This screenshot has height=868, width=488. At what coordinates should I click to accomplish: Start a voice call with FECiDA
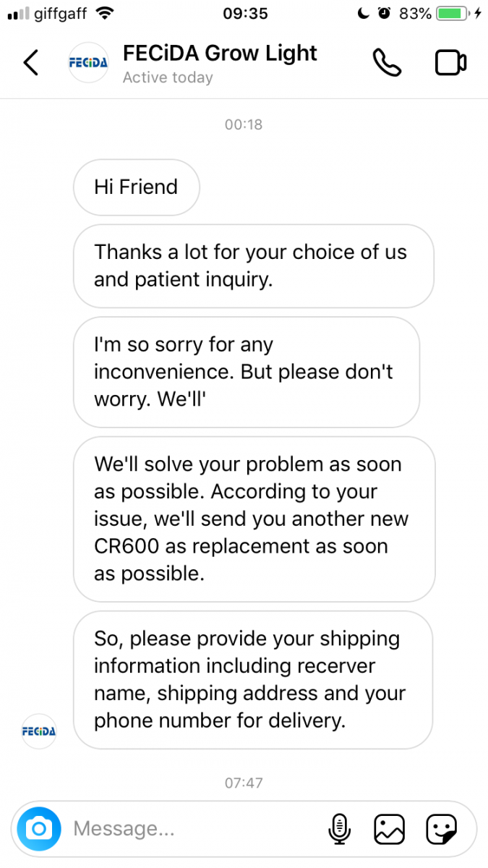387,63
